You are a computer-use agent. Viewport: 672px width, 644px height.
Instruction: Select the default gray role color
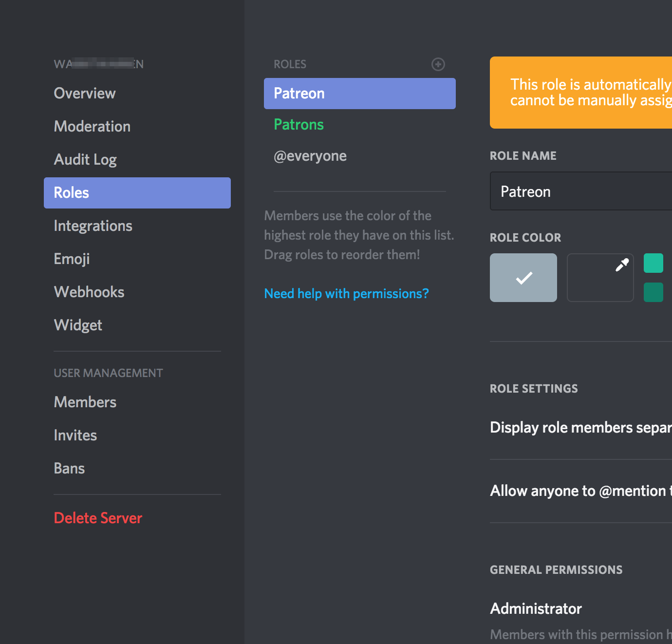tap(523, 278)
